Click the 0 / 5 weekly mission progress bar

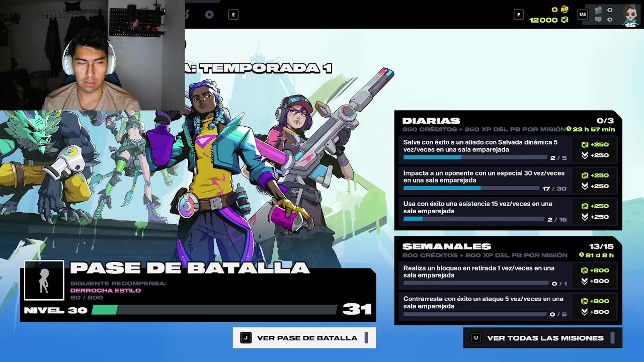[475, 314]
